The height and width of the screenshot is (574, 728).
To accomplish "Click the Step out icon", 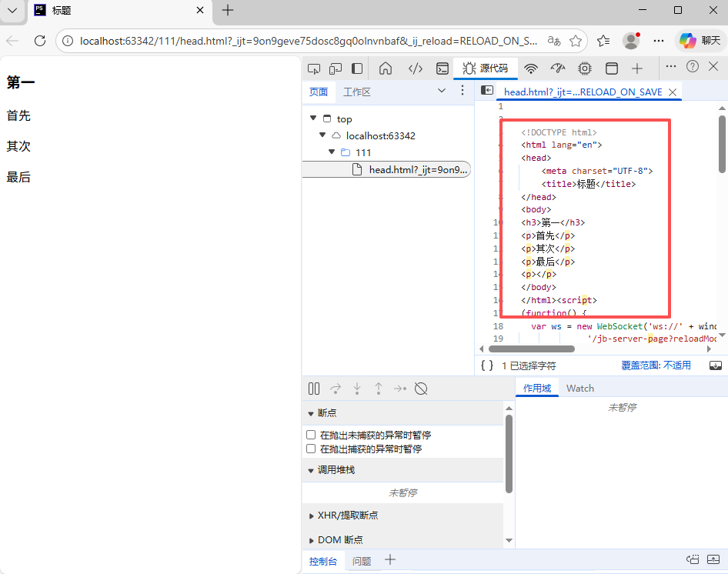I will pyautogui.click(x=379, y=389).
